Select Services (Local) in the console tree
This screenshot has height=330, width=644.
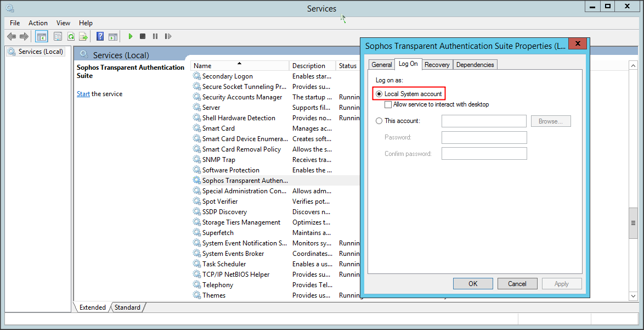[x=41, y=52]
